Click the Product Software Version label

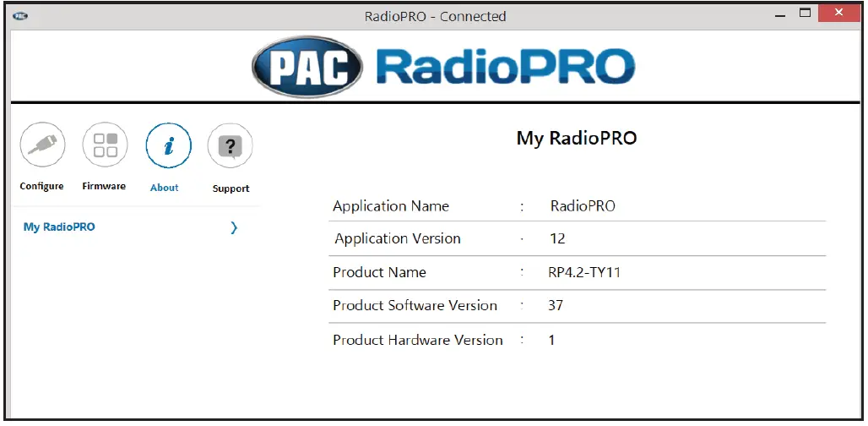pos(415,306)
